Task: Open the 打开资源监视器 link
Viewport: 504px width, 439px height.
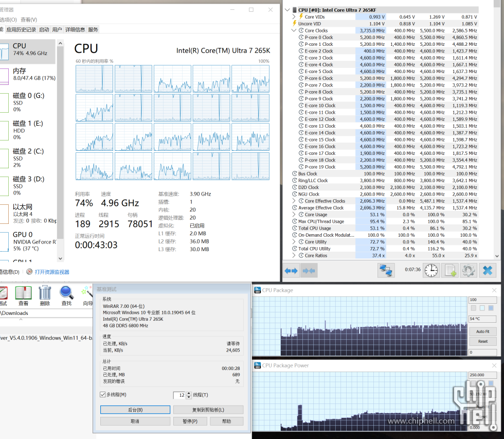Action: [52, 272]
